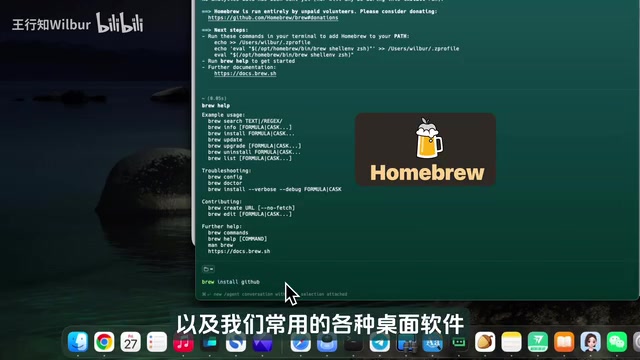Click the 'brew help' command header line
The image size is (640, 360).
pos(216,106)
